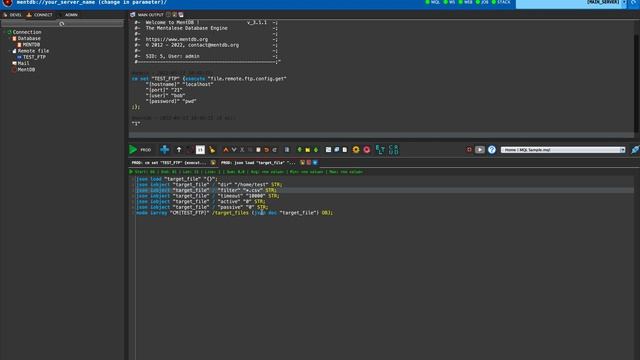The height and width of the screenshot is (360, 640).
Task: Click the https://www.mentdb.org text in output
Action: point(177,40)
